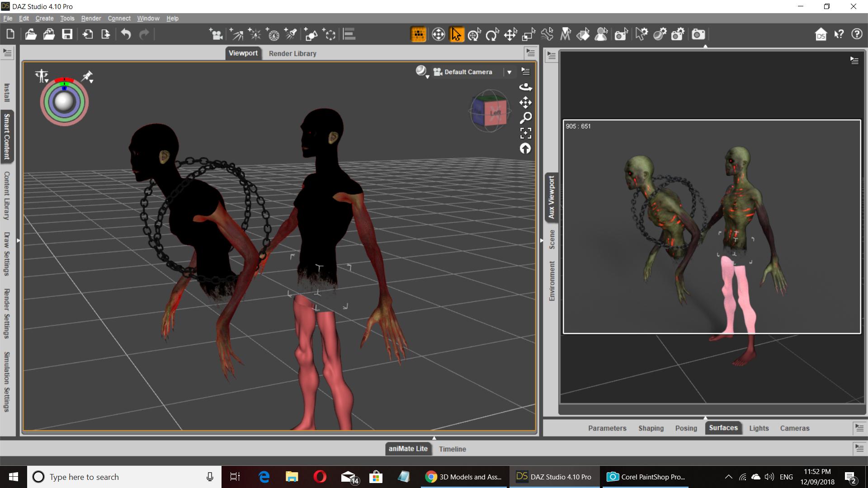868x488 pixels.
Task: Click the viewport Frame selection icon
Action: [525, 133]
